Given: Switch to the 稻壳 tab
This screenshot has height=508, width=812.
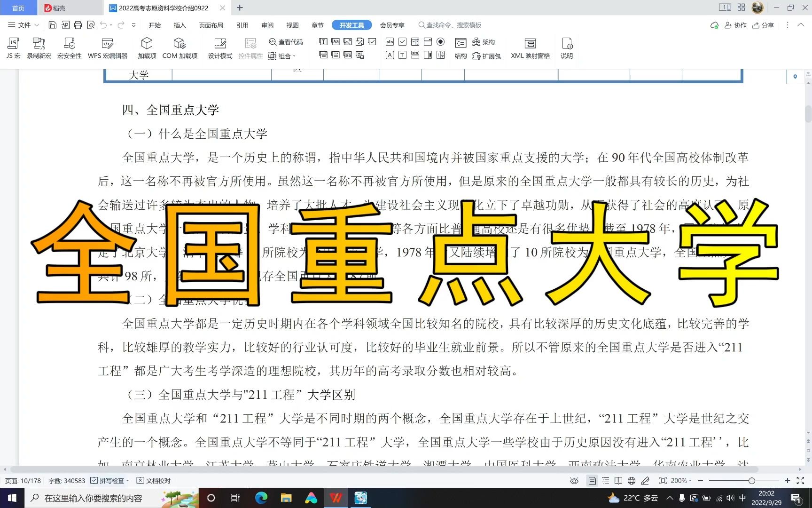Looking at the screenshot, I should point(71,8).
